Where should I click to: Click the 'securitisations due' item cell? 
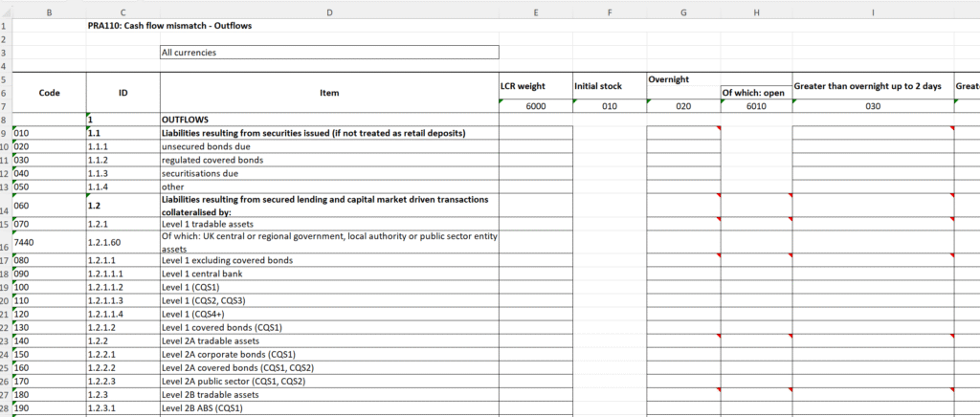(329, 173)
